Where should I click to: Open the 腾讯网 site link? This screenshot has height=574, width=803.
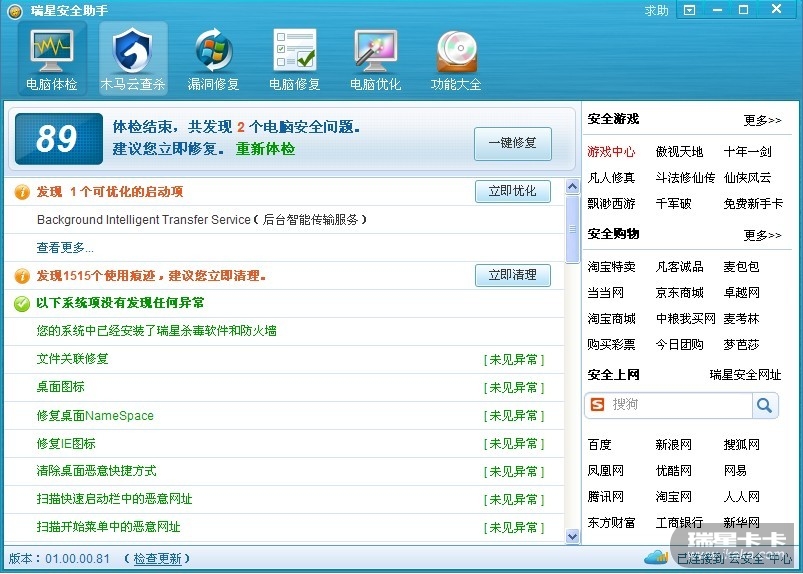(605, 497)
